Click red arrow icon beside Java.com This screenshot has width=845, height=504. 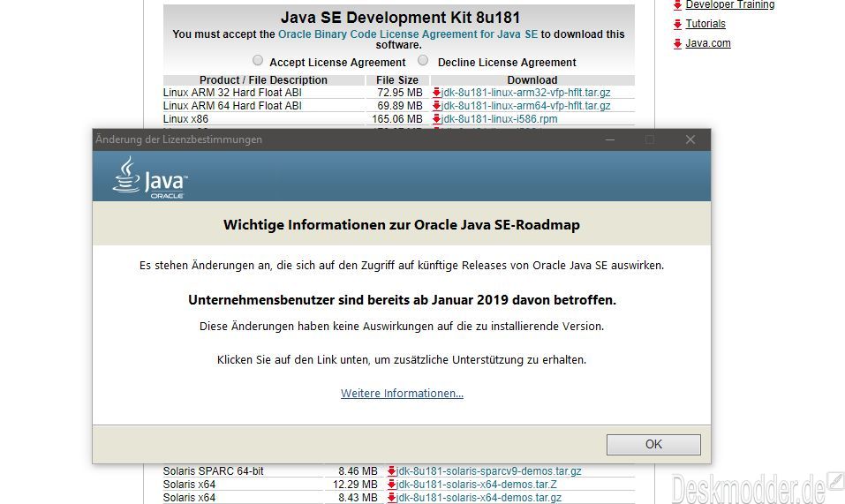tap(677, 43)
